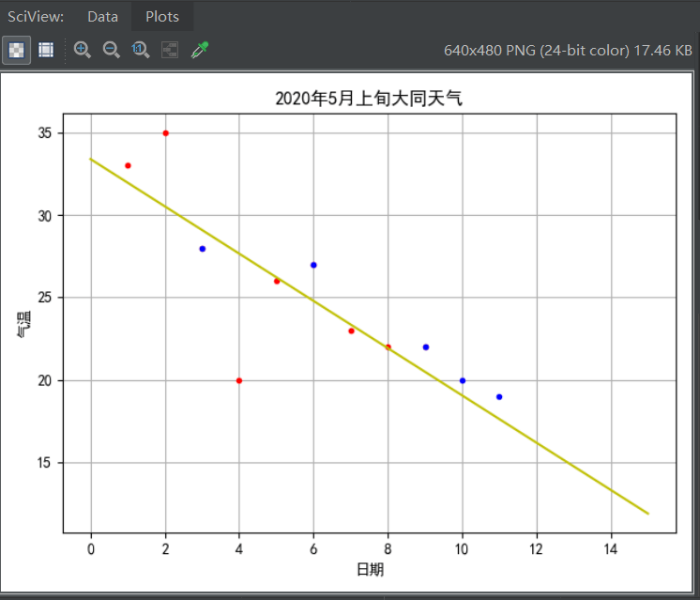Click the x-axis label 日期
Screen dimensions: 700x600
click(370, 570)
